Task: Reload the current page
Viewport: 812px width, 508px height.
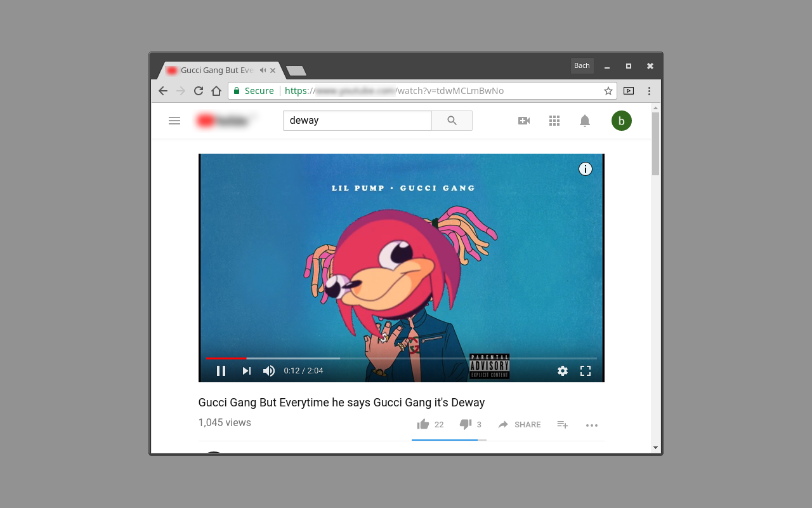Action: (x=199, y=91)
